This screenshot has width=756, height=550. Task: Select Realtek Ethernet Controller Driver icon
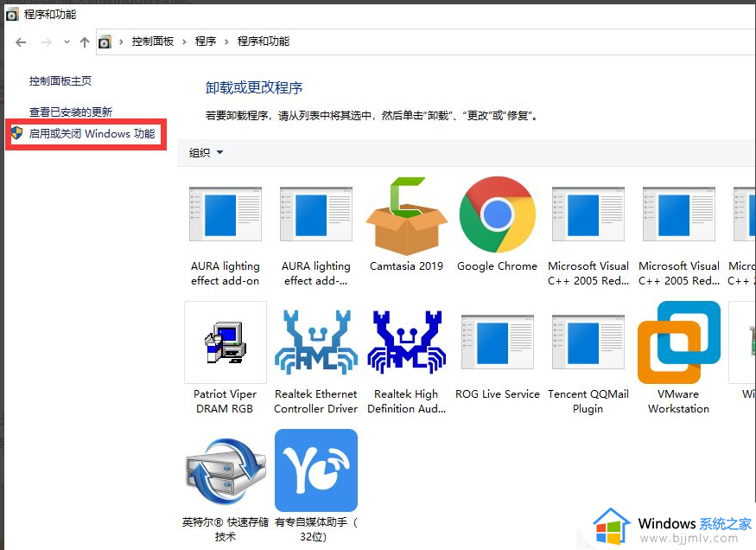[316, 342]
